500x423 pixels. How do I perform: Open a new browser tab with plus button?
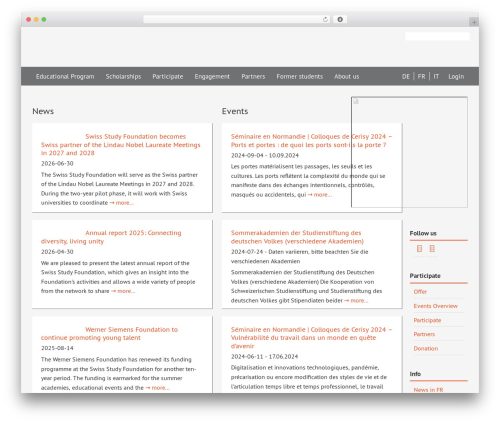click(474, 22)
